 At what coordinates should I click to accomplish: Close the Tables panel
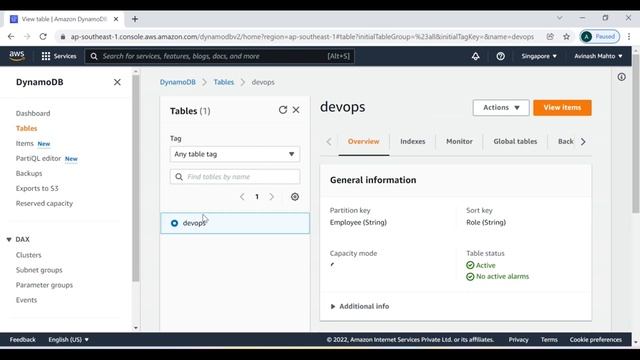296,110
